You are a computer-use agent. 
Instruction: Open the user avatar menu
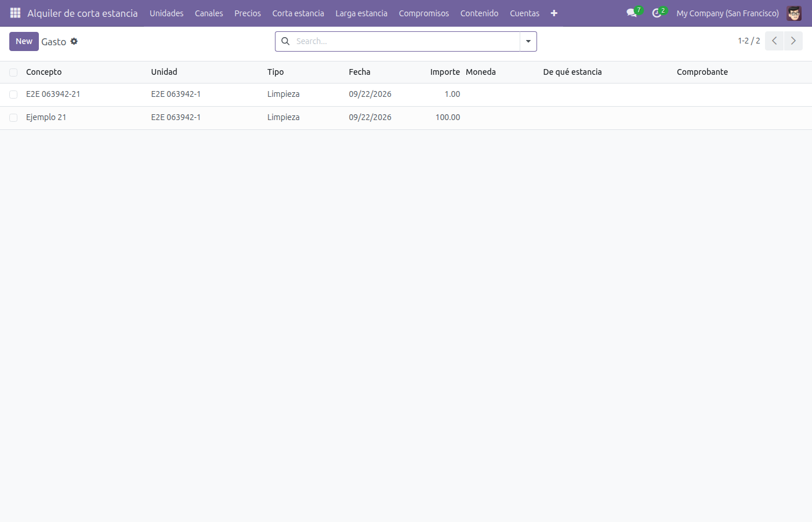pyautogui.click(x=794, y=13)
